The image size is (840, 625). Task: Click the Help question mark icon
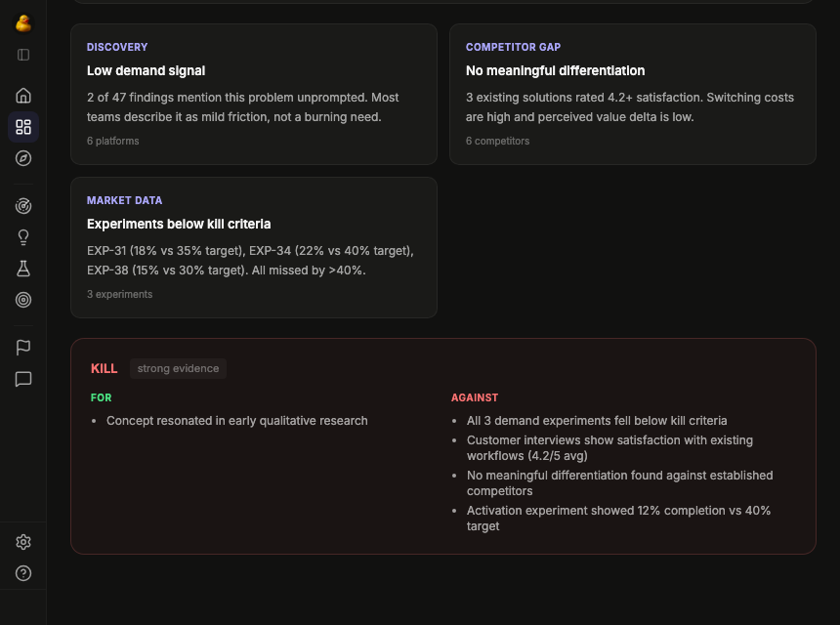(x=22, y=572)
